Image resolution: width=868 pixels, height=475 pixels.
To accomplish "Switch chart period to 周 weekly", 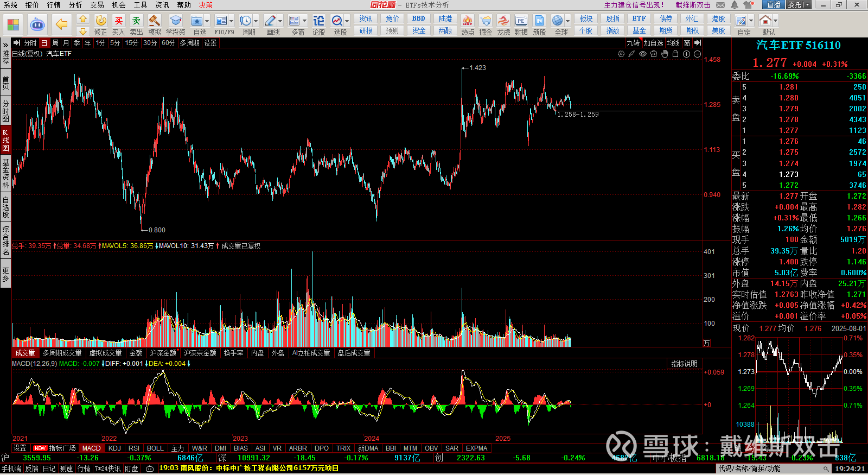I will [55, 43].
